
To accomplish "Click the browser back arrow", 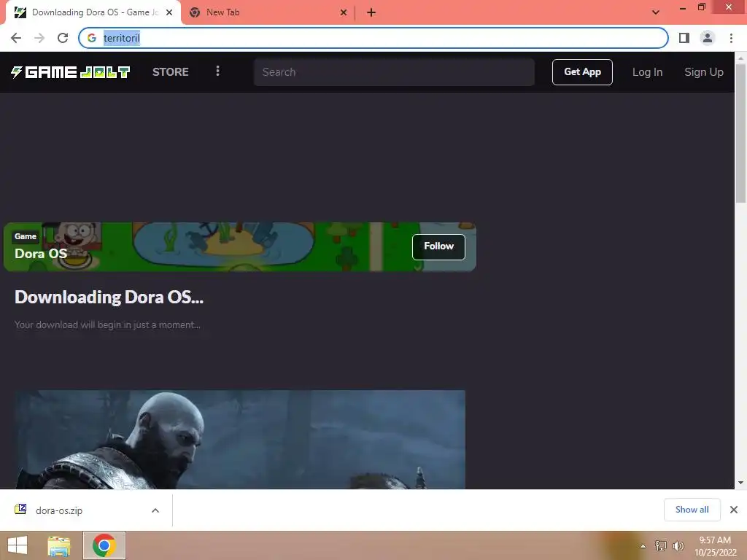I will point(16,38).
